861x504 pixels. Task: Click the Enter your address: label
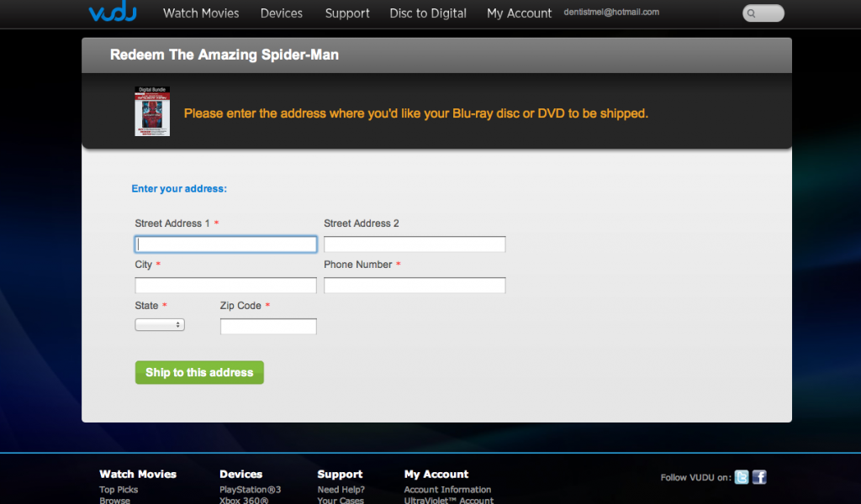point(179,189)
